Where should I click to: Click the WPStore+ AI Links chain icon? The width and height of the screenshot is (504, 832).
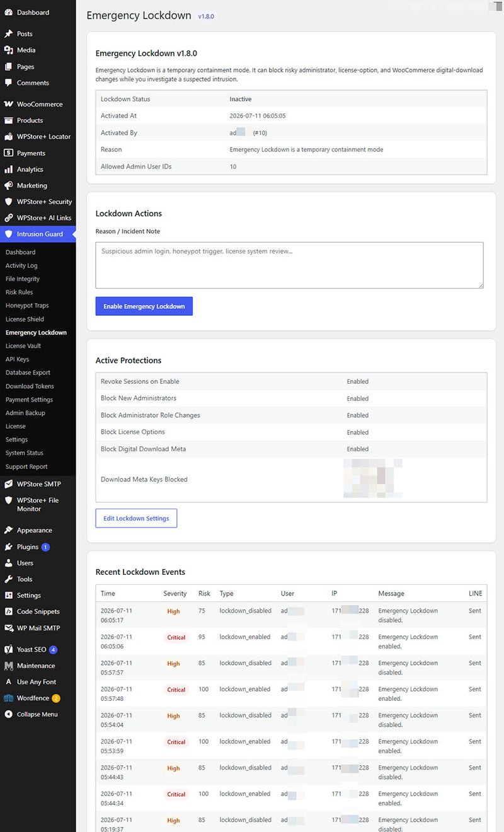point(8,218)
